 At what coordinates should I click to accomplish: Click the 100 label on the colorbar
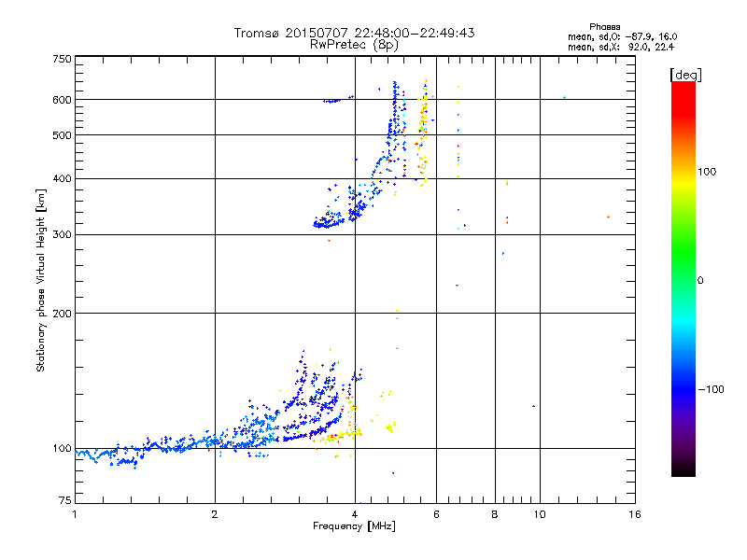pos(707,172)
